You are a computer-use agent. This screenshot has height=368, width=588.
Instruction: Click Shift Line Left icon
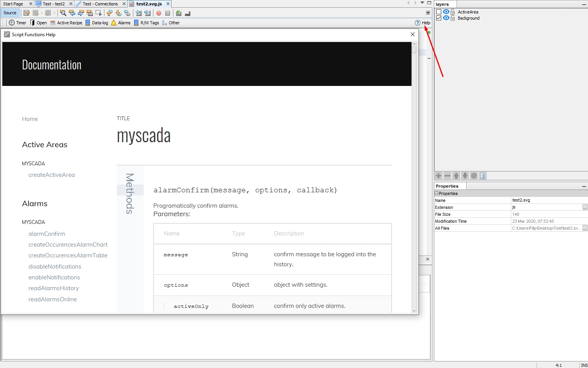(x=139, y=13)
